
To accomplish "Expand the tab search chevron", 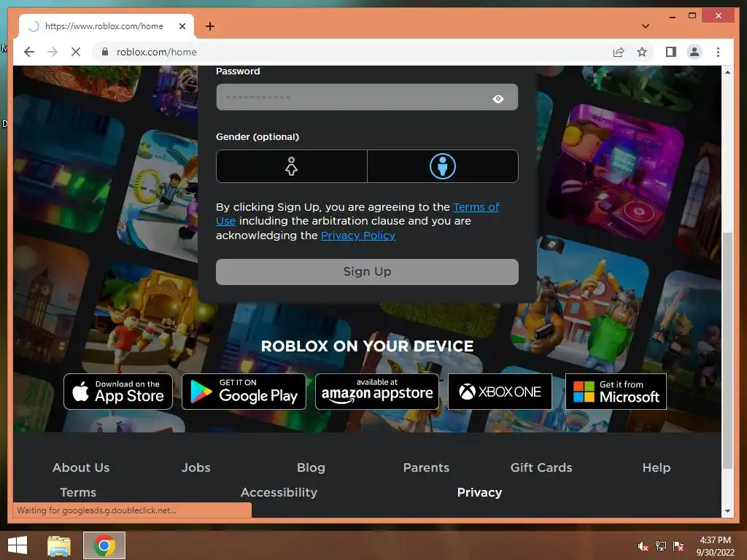I will 645,26.
